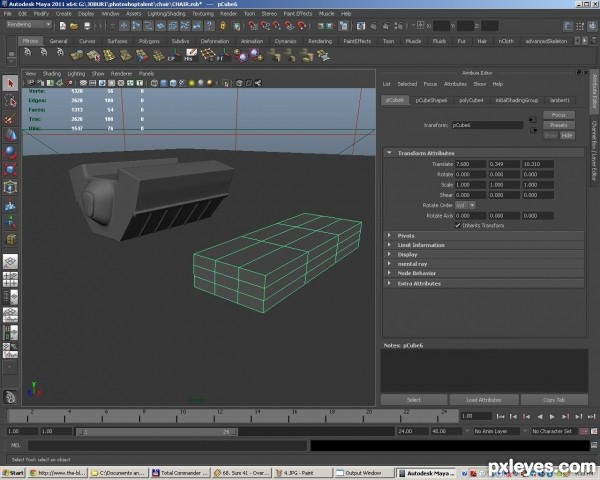Screen dimensions: 600x480
Task: Open the Rendering menu set dropdown
Action: (x=29, y=24)
